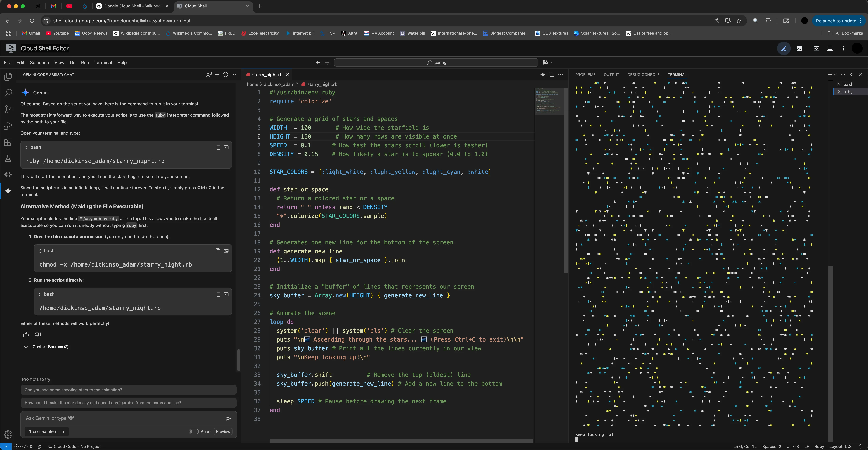
Task: Open Extensions view in activity bar
Action: pyautogui.click(x=8, y=142)
